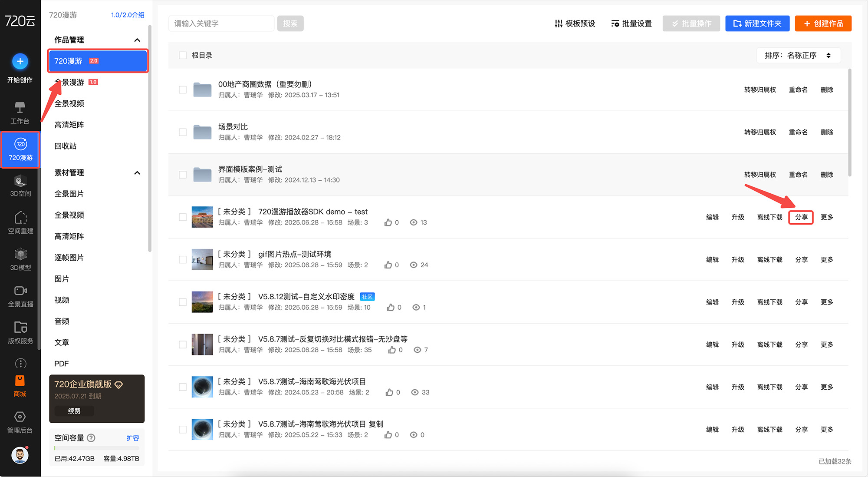This screenshot has width=868, height=477.
Task: Select checkbox for gif图片热点-测试环境 item
Action: [x=183, y=260]
